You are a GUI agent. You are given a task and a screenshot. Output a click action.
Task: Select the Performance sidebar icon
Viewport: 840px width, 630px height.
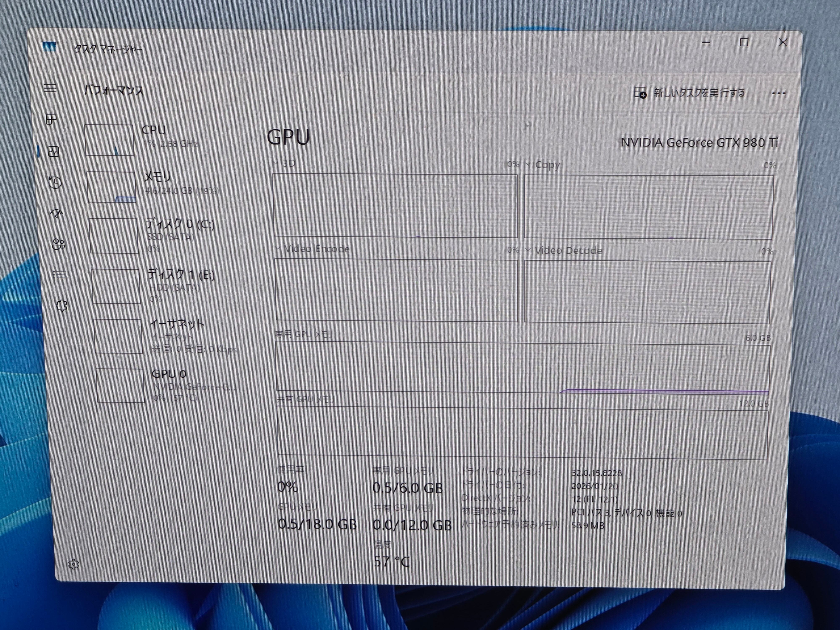click(54, 152)
